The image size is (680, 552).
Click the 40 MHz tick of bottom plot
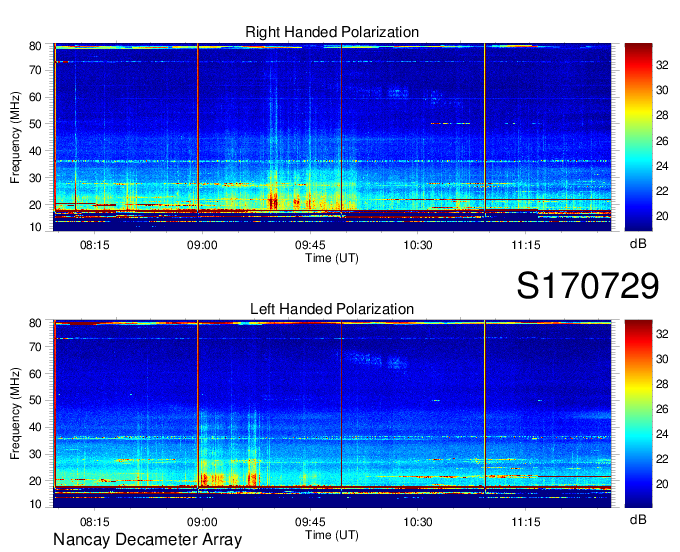tap(35, 427)
